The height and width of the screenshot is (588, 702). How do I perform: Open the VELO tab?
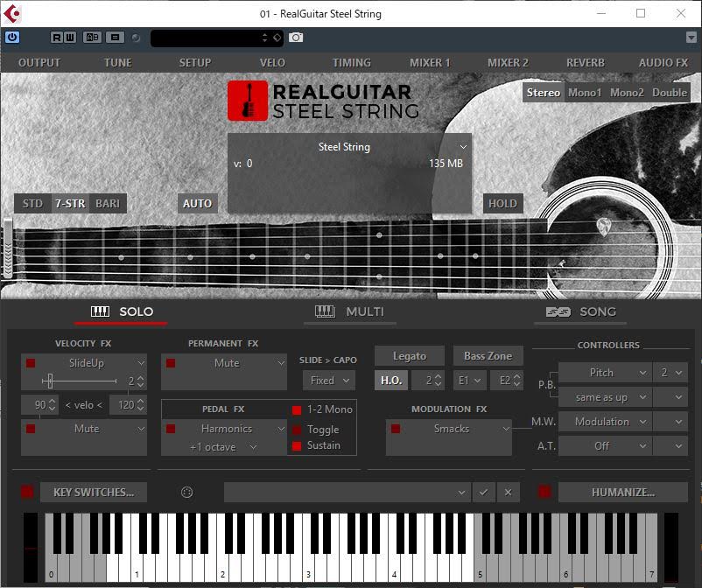coord(272,63)
